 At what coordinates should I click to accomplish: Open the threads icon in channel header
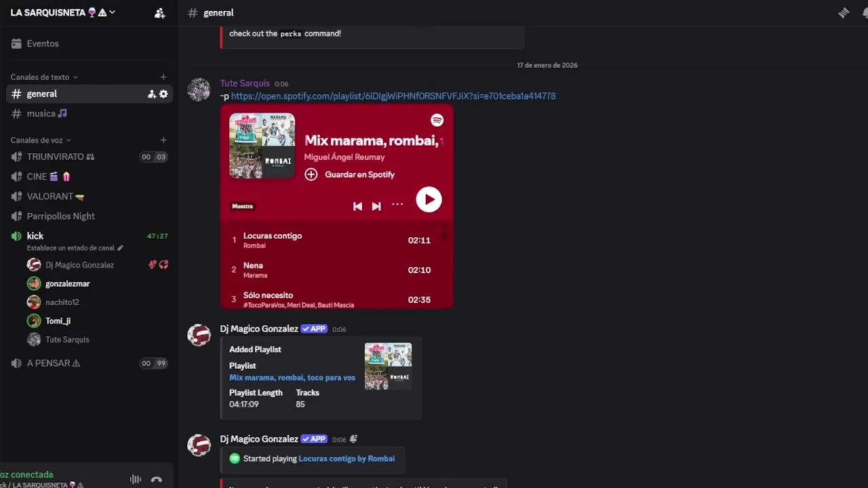844,13
